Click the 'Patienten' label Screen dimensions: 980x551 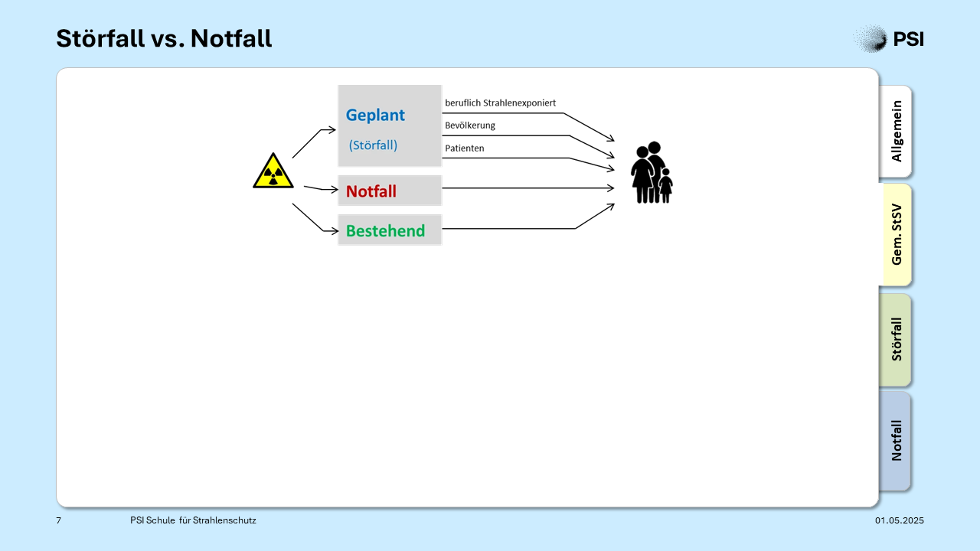tap(465, 148)
